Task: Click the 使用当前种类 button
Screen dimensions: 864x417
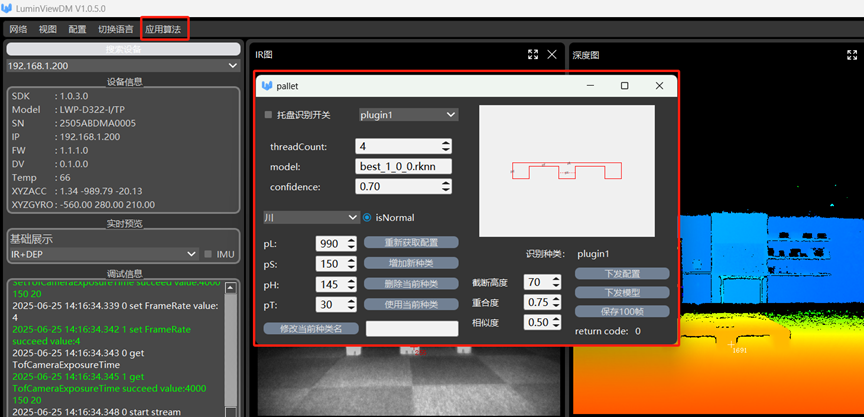Action: click(x=411, y=304)
